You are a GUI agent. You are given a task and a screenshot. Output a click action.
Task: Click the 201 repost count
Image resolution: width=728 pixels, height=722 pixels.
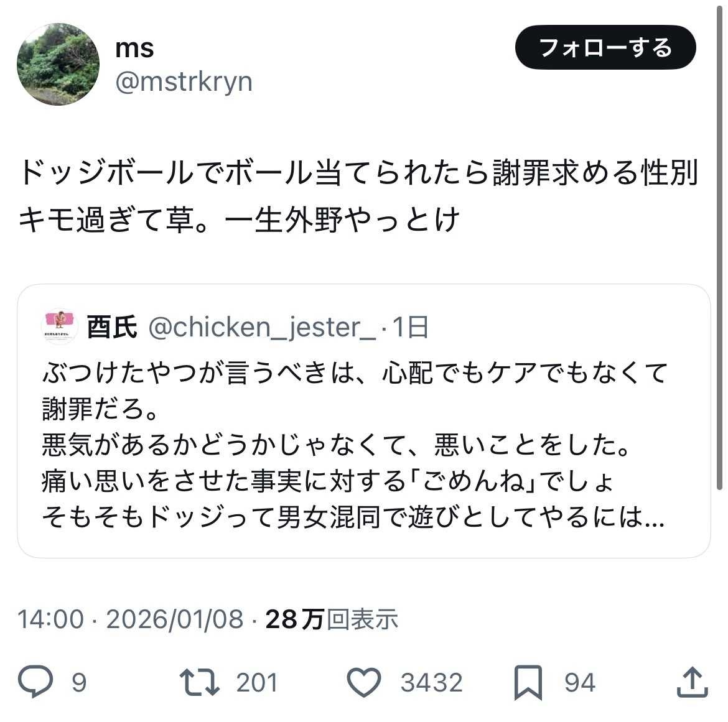tap(256, 683)
